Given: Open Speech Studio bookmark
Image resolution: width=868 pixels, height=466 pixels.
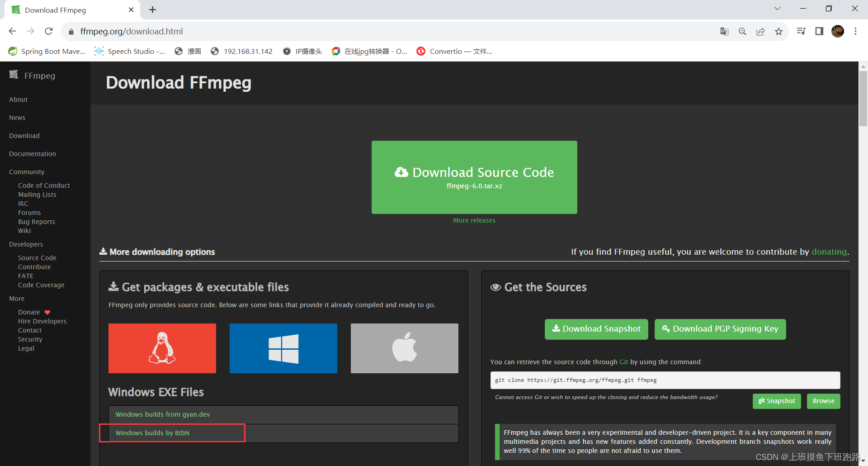Looking at the screenshot, I should coord(130,51).
